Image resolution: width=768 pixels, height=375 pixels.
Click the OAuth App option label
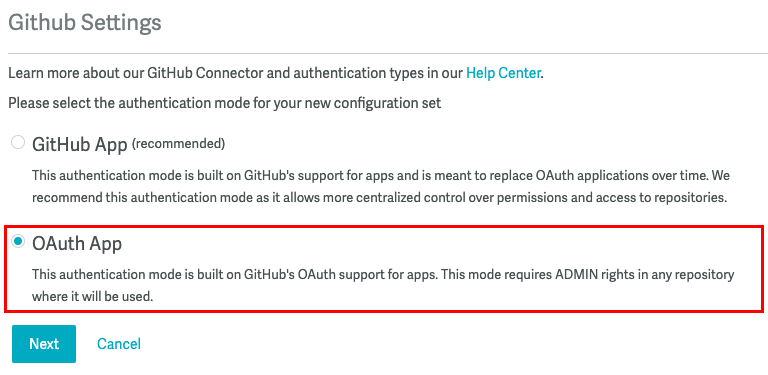pyautogui.click(x=77, y=243)
